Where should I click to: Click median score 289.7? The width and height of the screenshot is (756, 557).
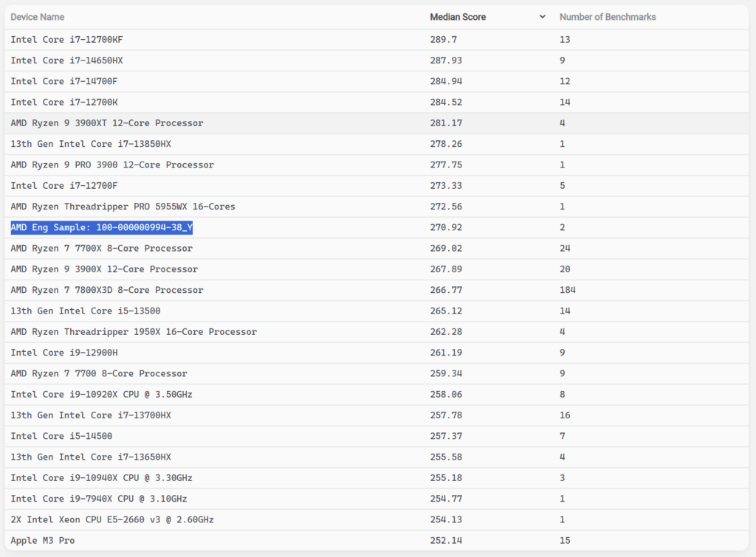[x=444, y=40]
